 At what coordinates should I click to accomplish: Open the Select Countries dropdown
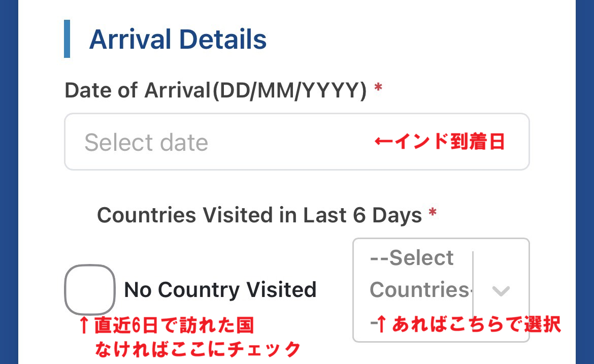pos(441,289)
